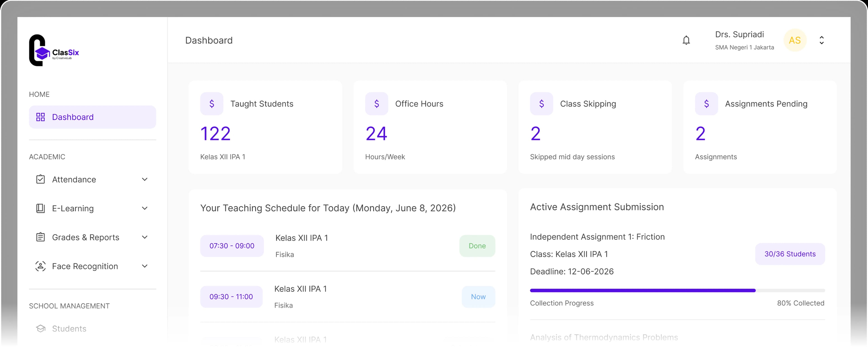Open notifications bell
This screenshot has height=347, width=868.
[686, 40]
